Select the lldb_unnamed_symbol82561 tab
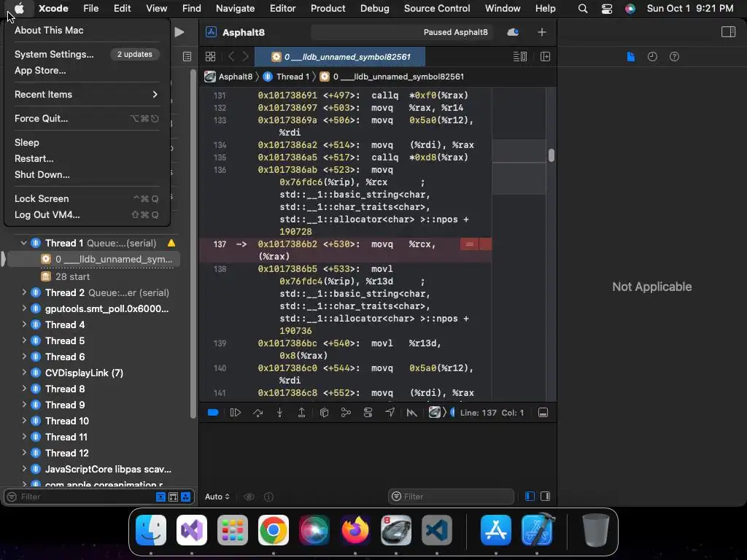Image resolution: width=747 pixels, height=560 pixels. 340,57
